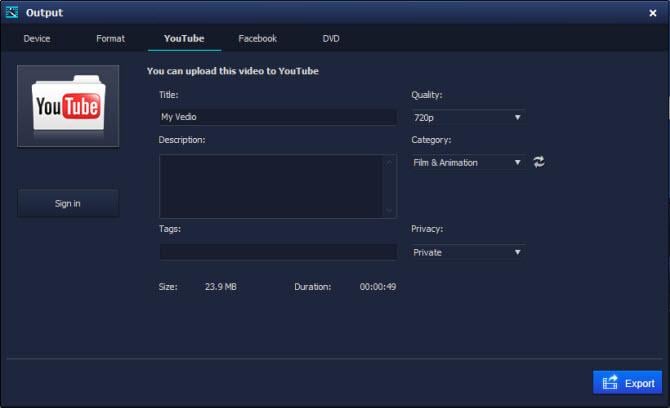The image size is (670, 408).
Task: Click the Duration: label
Action: coord(312,287)
